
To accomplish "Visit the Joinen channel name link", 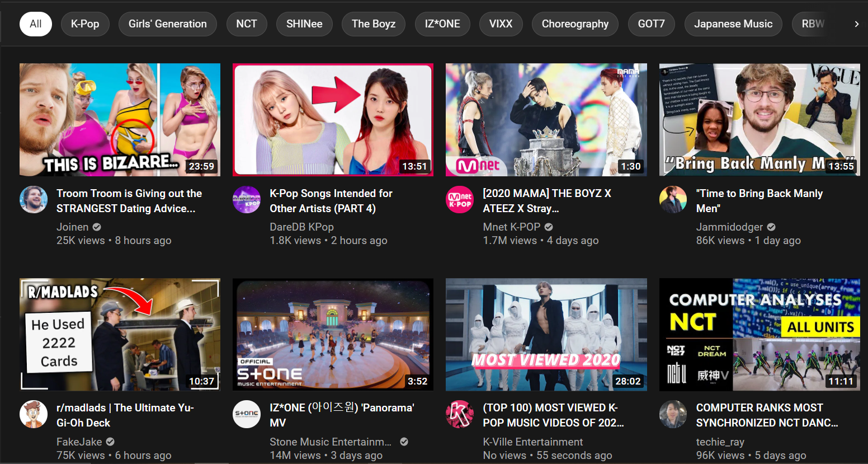I will pos(73,227).
